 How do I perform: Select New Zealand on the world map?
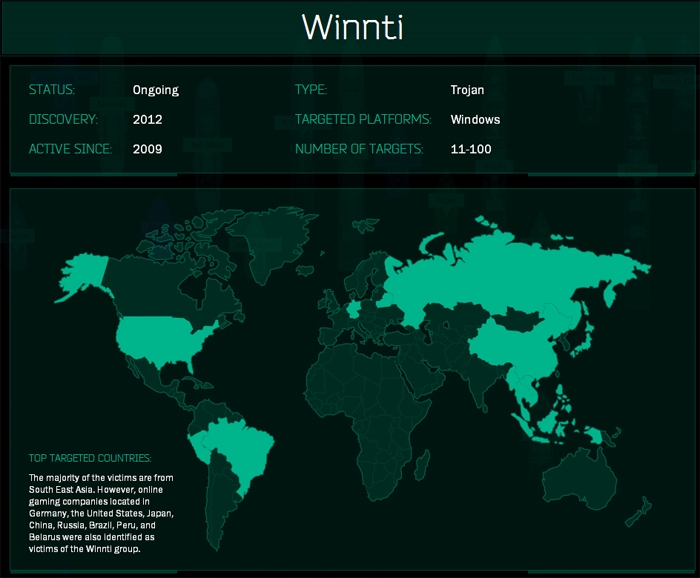pos(639,512)
